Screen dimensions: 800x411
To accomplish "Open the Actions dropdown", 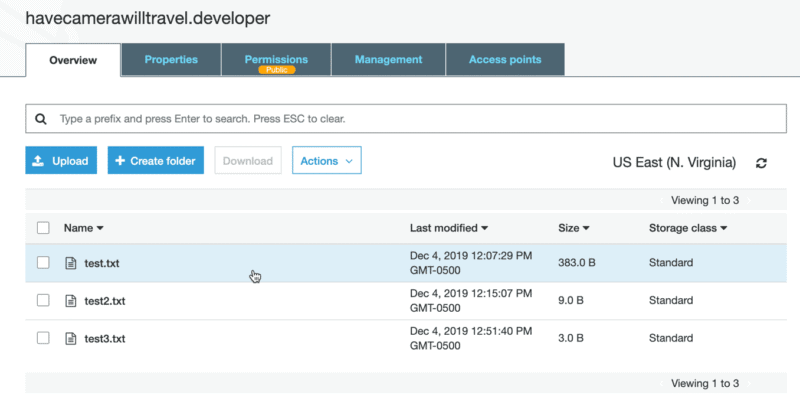I will (x=327, y=161).
